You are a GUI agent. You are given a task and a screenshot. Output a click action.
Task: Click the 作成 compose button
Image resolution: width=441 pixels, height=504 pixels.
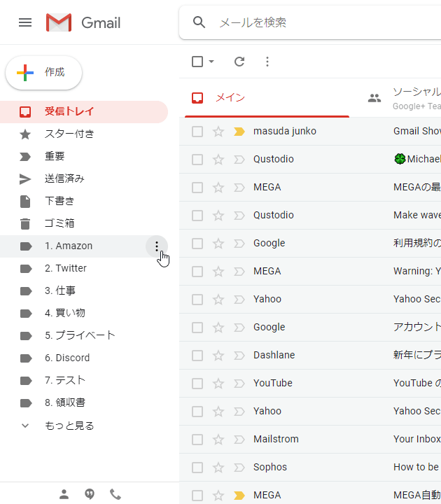coord(43,73)
